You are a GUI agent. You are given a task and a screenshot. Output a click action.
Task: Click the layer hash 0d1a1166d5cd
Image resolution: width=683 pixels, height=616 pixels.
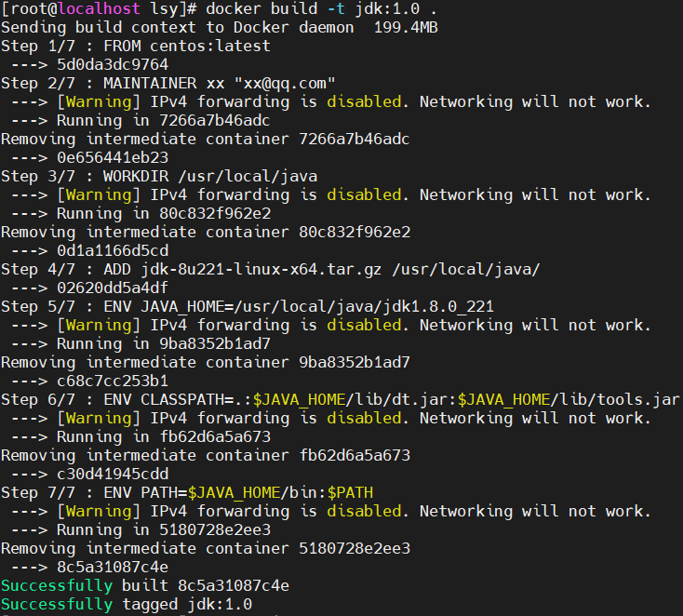tap(113, 251)
